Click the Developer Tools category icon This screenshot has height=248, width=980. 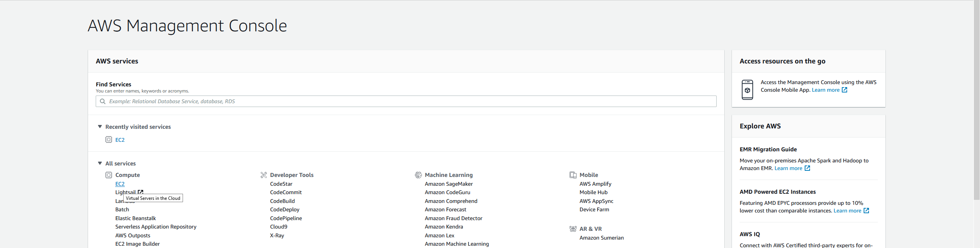pos(263,175)
